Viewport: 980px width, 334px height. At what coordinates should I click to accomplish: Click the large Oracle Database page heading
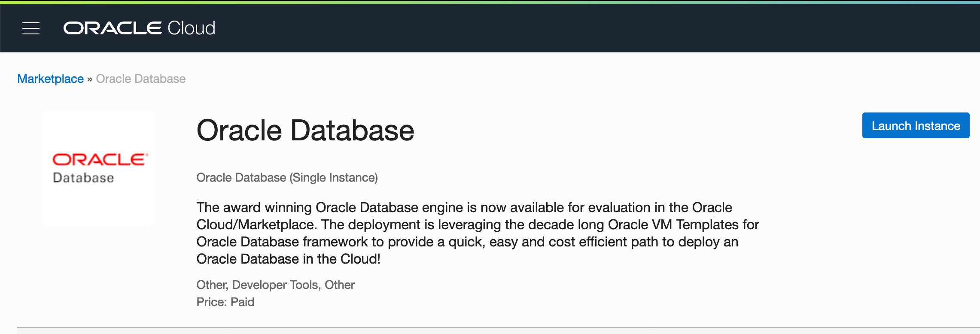coord(305,130)
